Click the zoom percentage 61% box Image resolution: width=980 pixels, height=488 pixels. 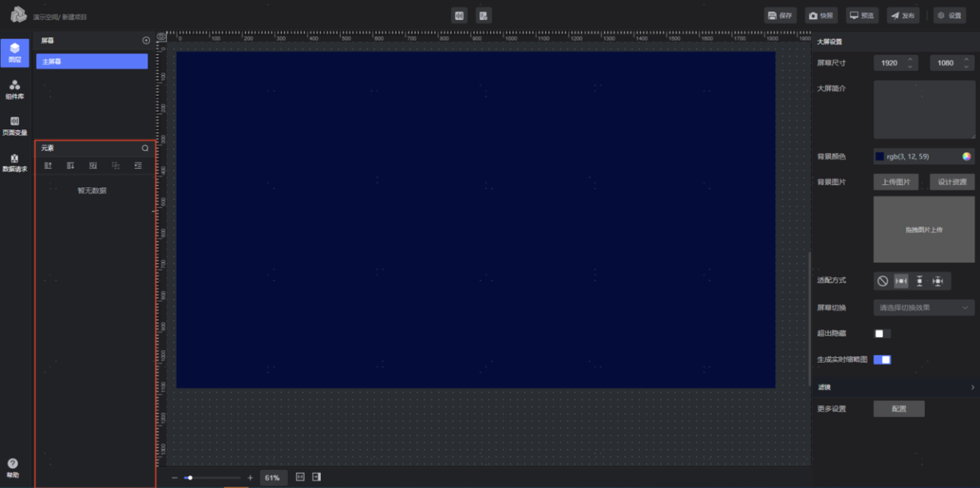point(273,478)
